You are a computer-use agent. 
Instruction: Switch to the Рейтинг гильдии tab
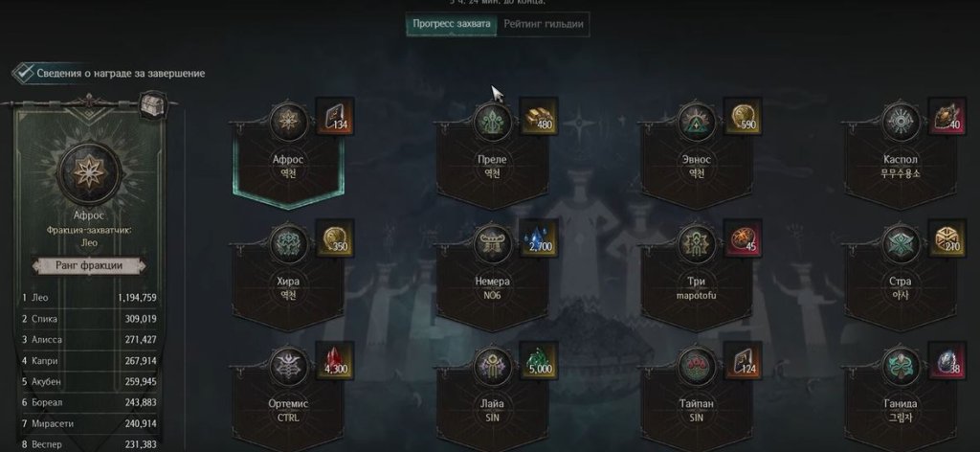[x=544, y=24]
